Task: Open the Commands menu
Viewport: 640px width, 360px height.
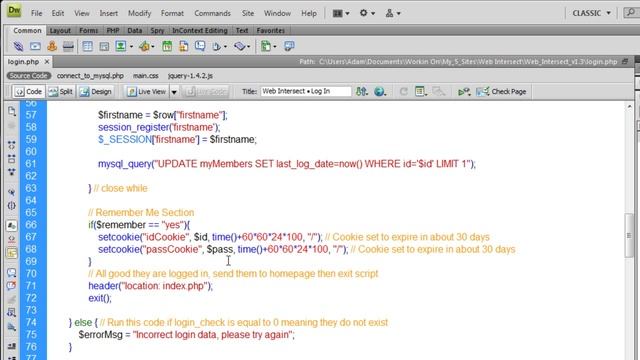Action: [212, 13]
